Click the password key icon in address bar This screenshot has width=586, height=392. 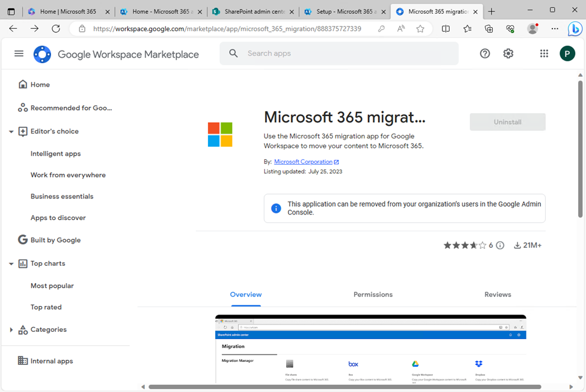click(381, 29)
